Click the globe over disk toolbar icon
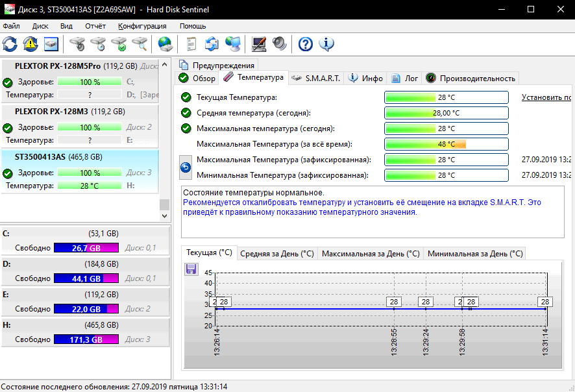575x392 pixels. pos(165,44)
